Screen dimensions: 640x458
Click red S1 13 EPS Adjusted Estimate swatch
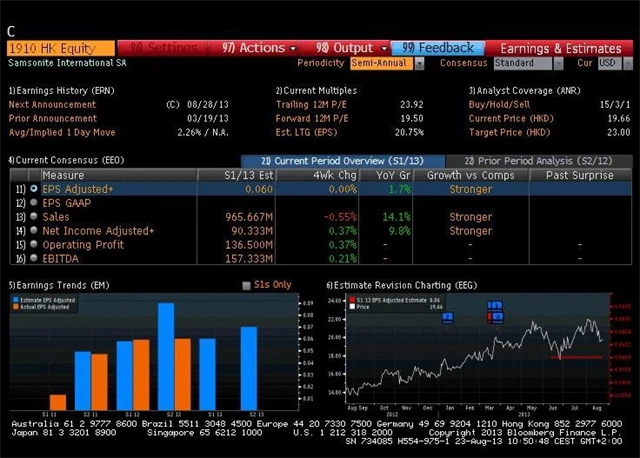click(x=352, y=300)
